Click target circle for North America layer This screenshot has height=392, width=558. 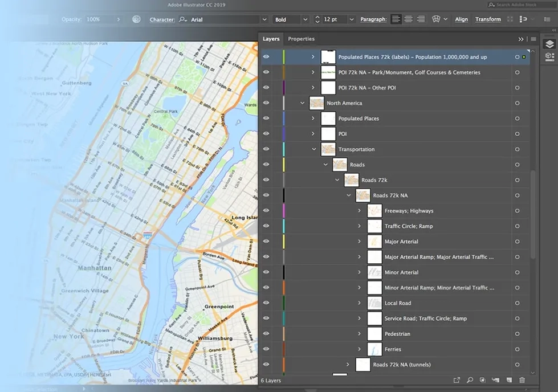point(517,103)
